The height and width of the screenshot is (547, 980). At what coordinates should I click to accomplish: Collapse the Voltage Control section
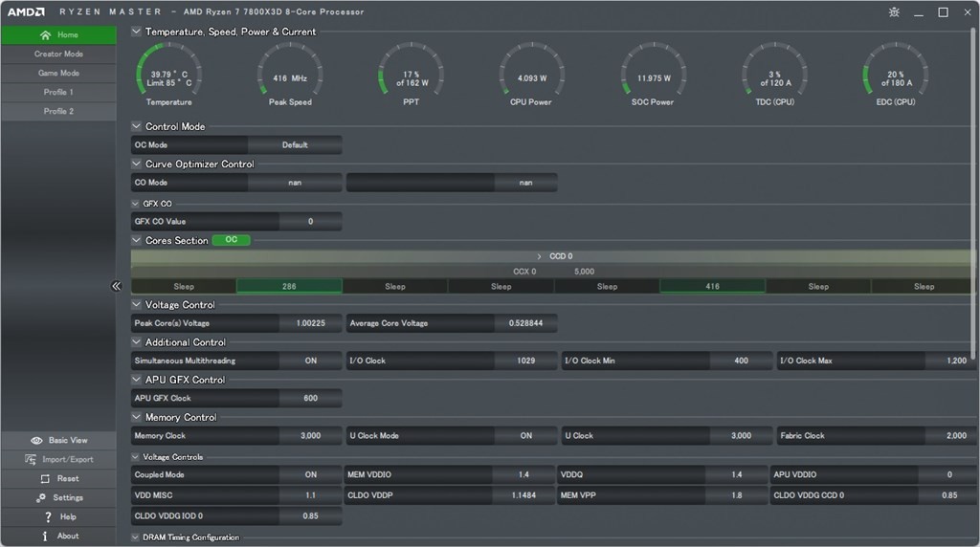point(137,305)
